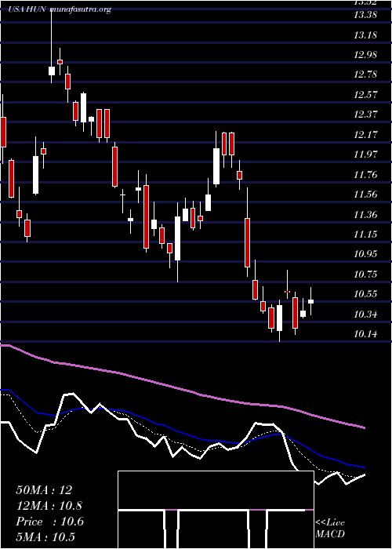Click the 11.15 price axis label
392x549 pixels.
coord(365,235)
